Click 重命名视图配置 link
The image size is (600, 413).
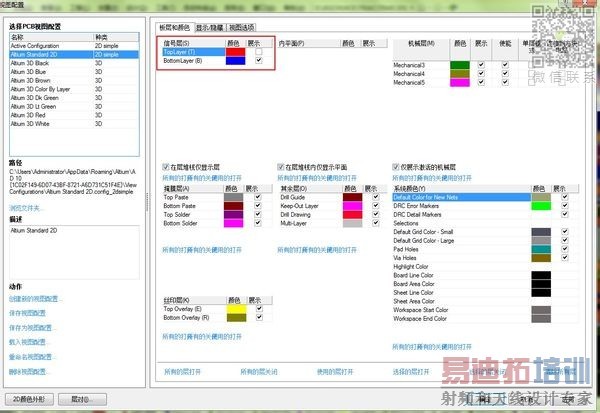tap(33, 357)
